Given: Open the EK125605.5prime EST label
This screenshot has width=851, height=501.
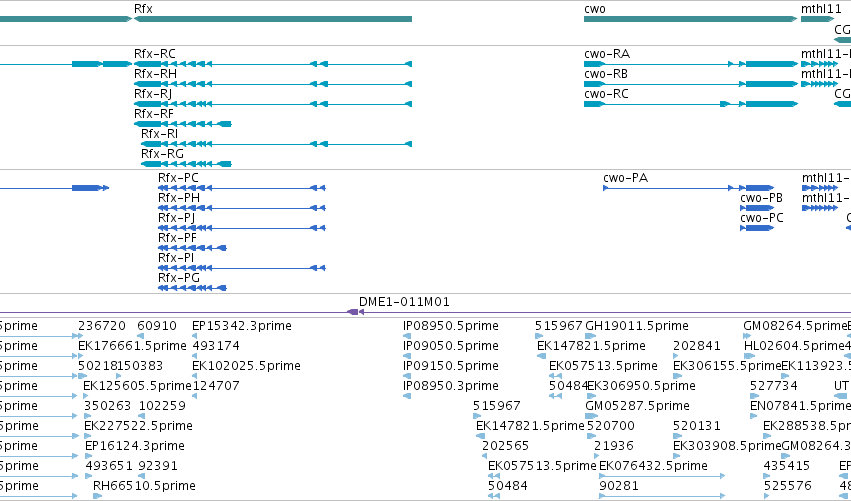Looking at the screenshot, I should pyautogui.click(x=137, y=386).
